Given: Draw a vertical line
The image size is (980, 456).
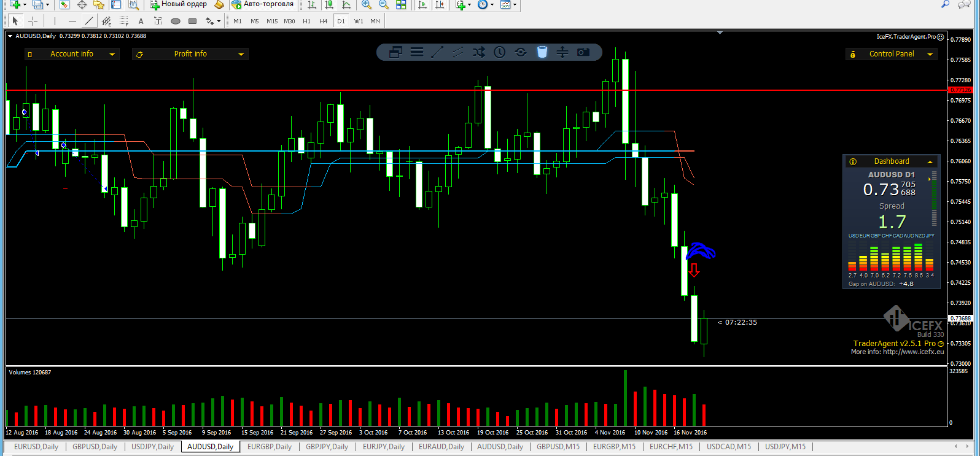Looking at the screenshot, I should point(55,21).
